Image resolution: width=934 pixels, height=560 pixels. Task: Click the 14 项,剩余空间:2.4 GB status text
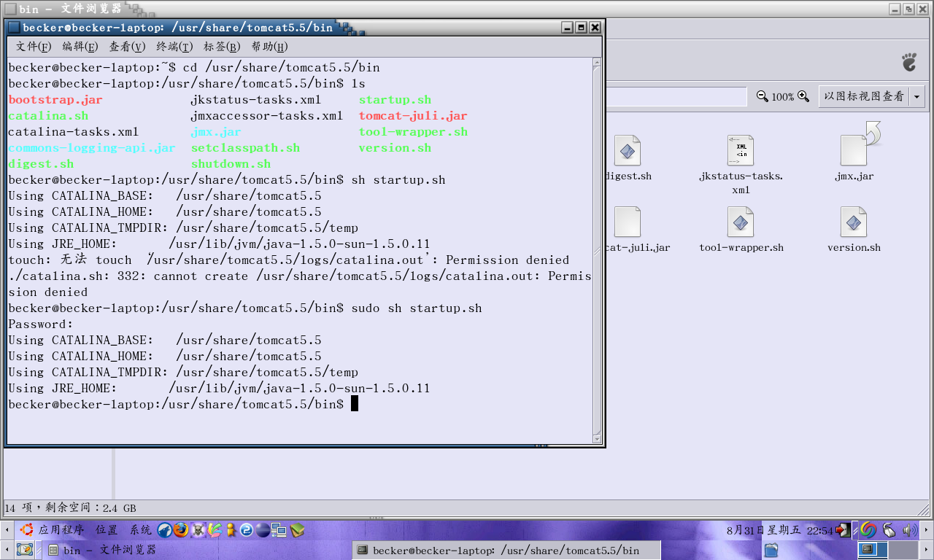[x=70, y=508]
